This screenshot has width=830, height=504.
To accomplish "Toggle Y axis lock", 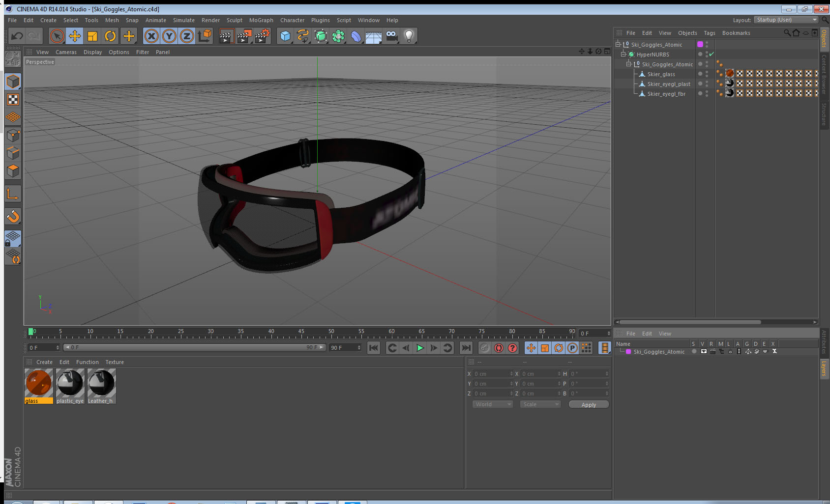I will [169, 36].
